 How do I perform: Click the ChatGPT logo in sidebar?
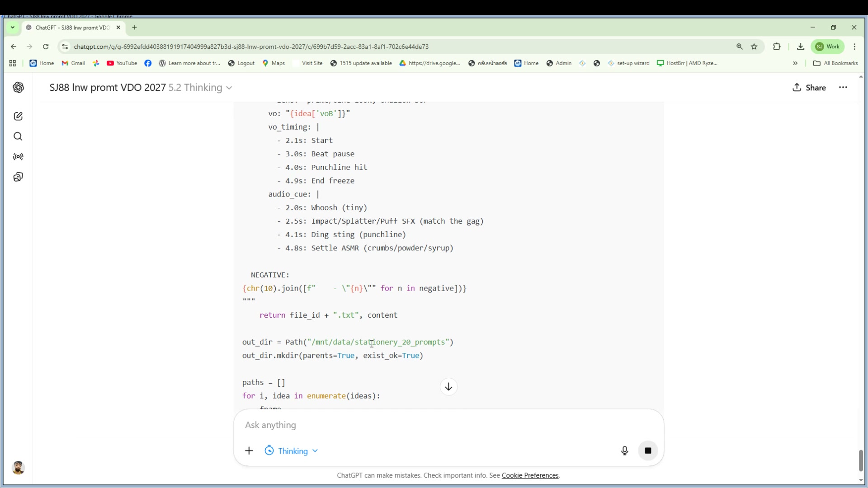(18, 88)
